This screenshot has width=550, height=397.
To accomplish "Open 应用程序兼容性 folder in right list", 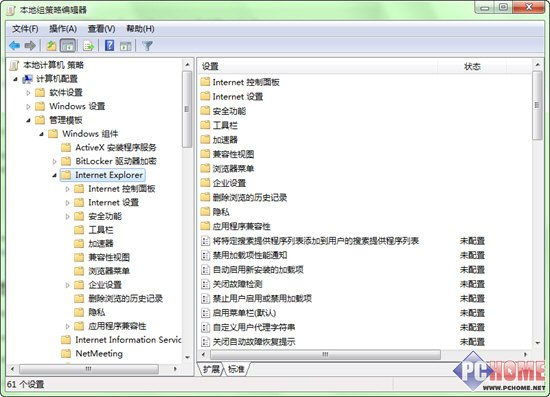I will point(242,226).
